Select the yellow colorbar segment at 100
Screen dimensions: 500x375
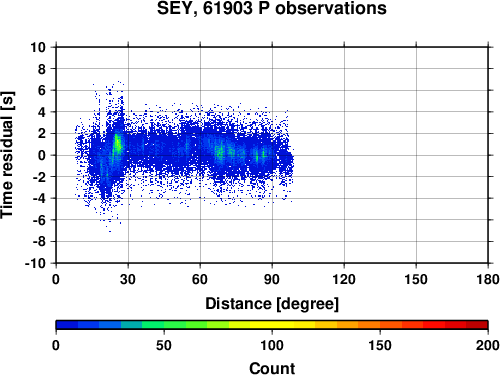point(272,325)
